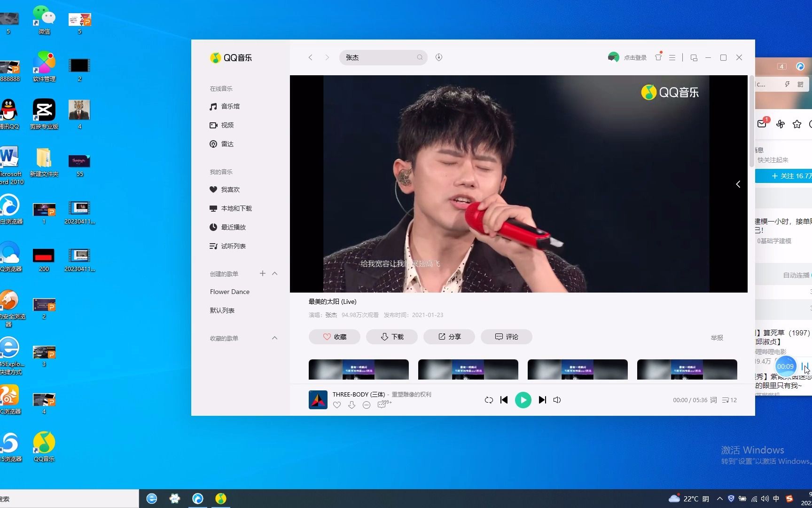Open 我喜欢 favorites list
Image resolution: width=812 pixels, height=508 pixels.
[x=225, y=190]
